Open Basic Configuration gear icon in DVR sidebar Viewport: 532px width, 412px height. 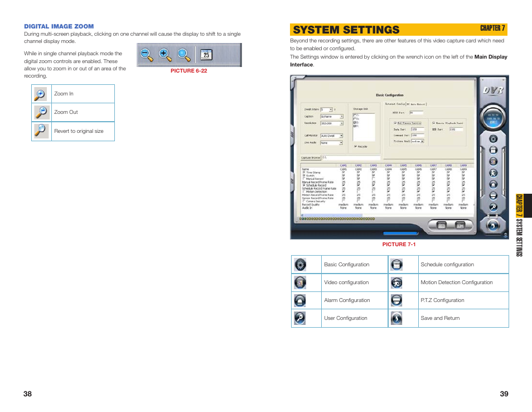[493, 139]
